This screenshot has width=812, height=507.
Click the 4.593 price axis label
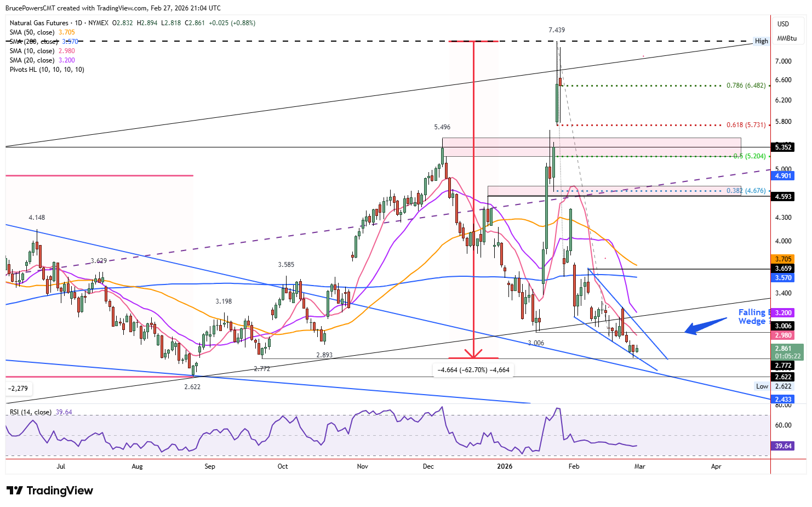tap(783, 196)
